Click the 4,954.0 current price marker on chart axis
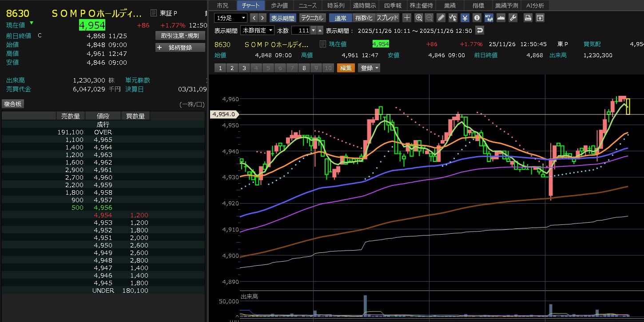The width and height of the screenshot is (644, 322). click(223, 114)
